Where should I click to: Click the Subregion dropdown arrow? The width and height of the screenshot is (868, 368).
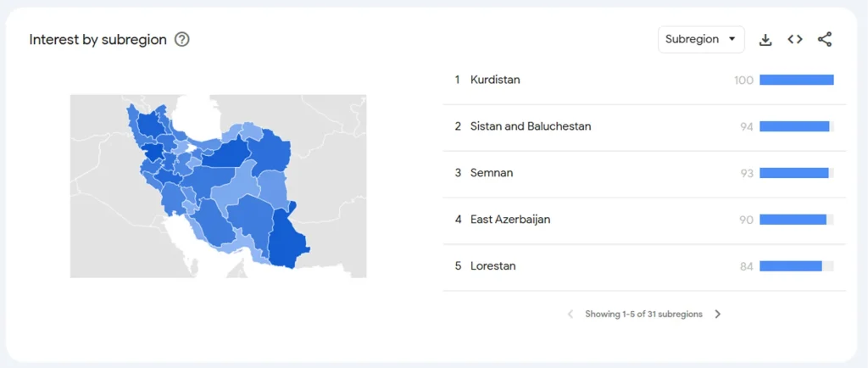pyautogui.click(x=732, y=39)
